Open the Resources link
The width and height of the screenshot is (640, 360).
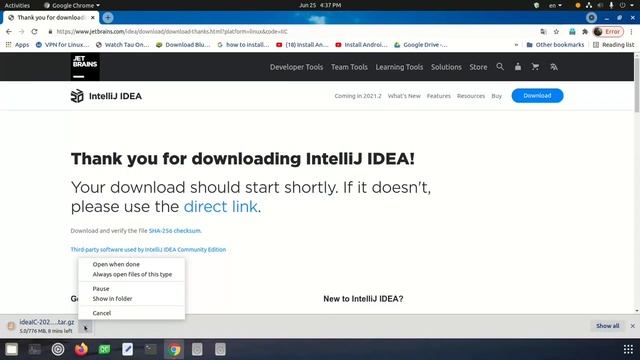[471, 96]
